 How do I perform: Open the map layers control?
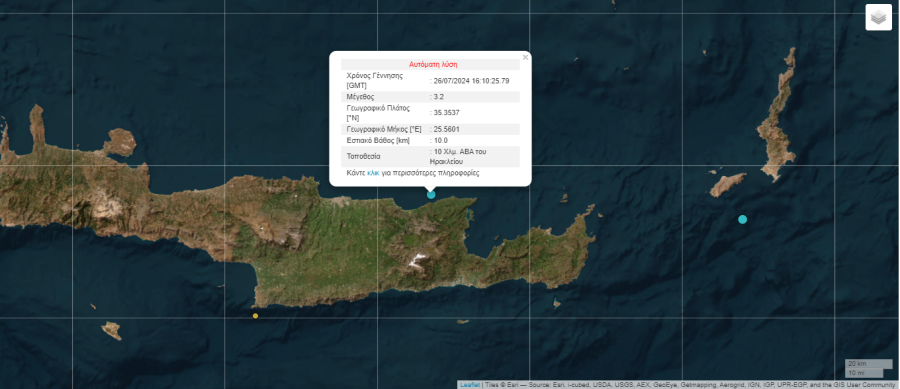[x=878, y=17]
